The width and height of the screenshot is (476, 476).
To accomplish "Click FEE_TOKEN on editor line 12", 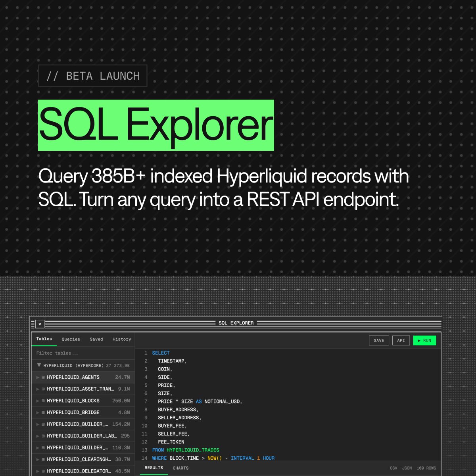I will coord(171,442).
